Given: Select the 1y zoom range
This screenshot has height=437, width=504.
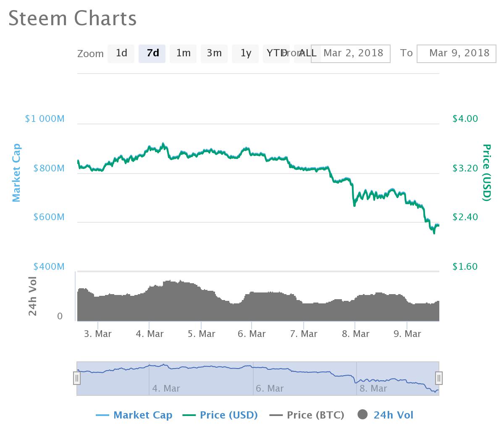Looking at the screenshot, I should click(245, 53).
